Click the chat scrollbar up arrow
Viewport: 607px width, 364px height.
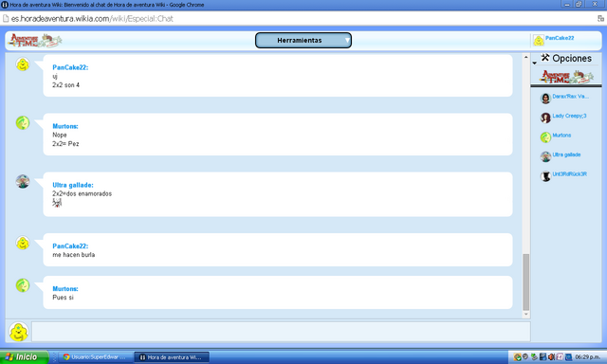click(x=525, y=57)
